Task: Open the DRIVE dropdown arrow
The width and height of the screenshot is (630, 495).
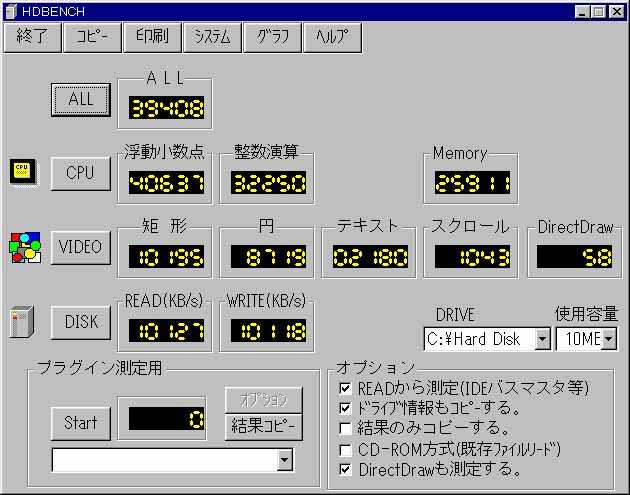Action: pos(542,339)
